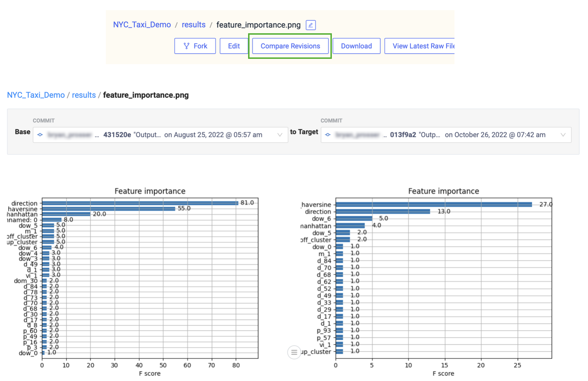
Task: Click the Target commit dropdown chevron
Action: pos(563,135)
